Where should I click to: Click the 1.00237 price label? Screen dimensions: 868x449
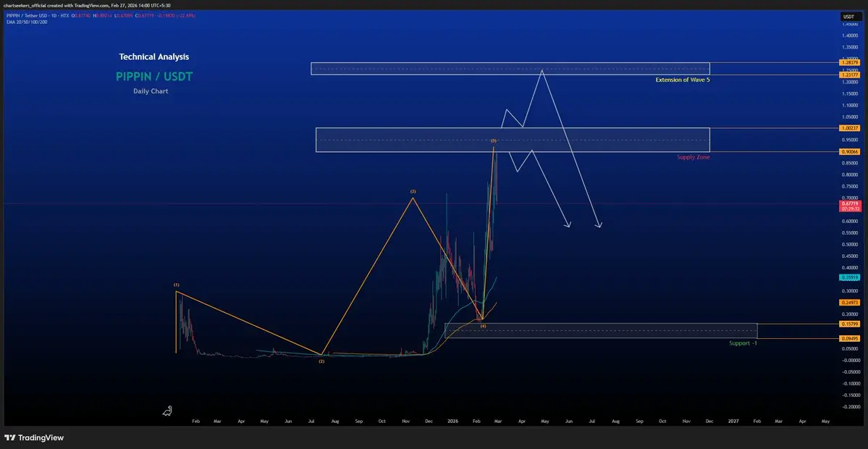850,128
